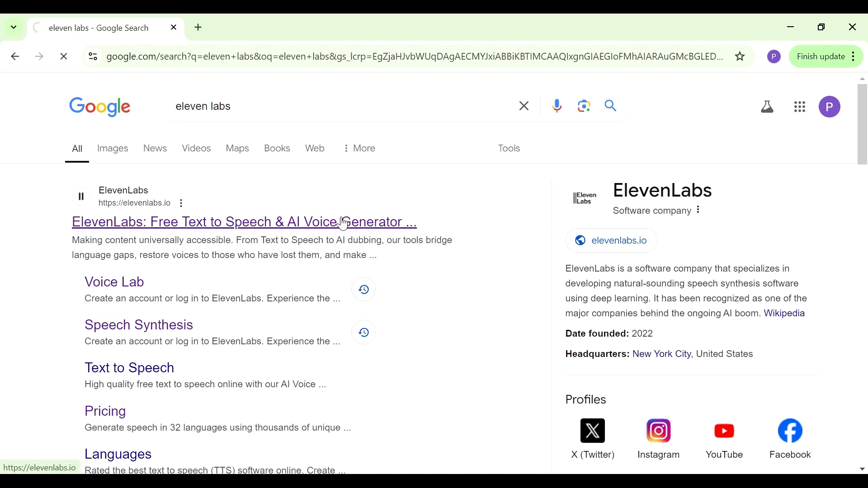The width and height of the screenshot is (868, 488).
Task: Open the Pricing sitelink
Action: 106,412
